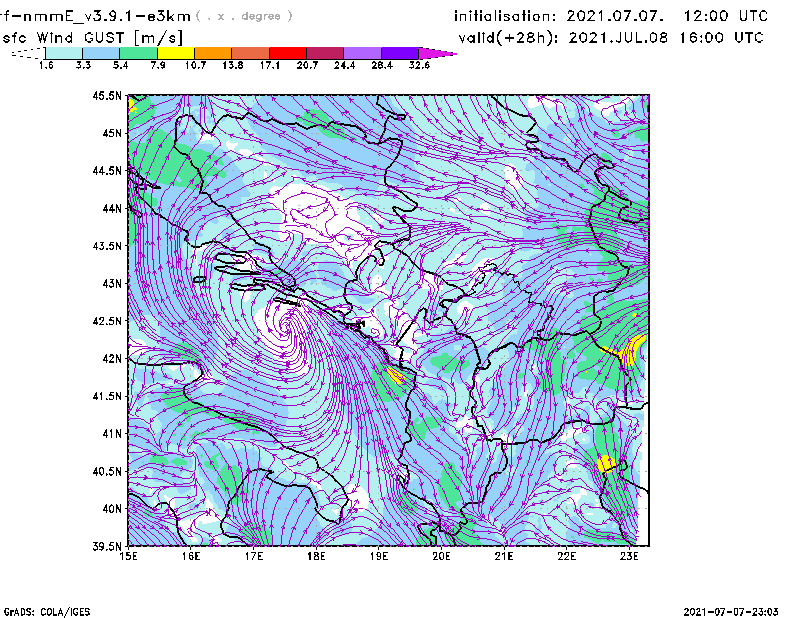Click the legend value 17.1
800x618 pixels.
[270, 65]
